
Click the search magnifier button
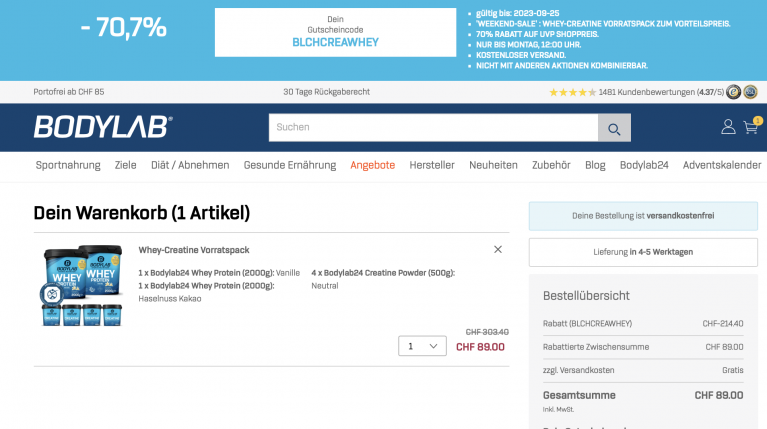(x=614, y=128)
